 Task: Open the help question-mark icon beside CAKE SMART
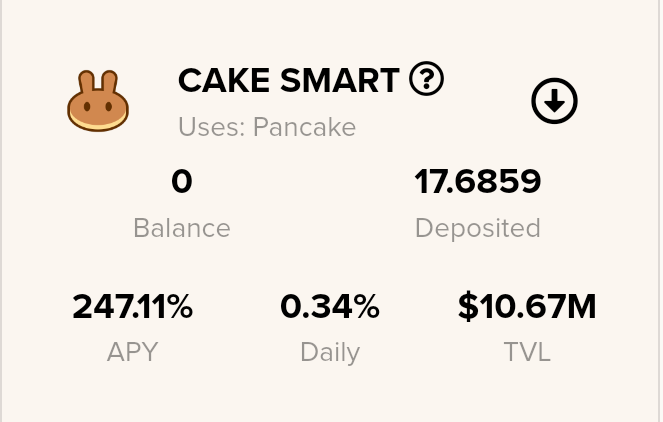[x=426, y=79]
